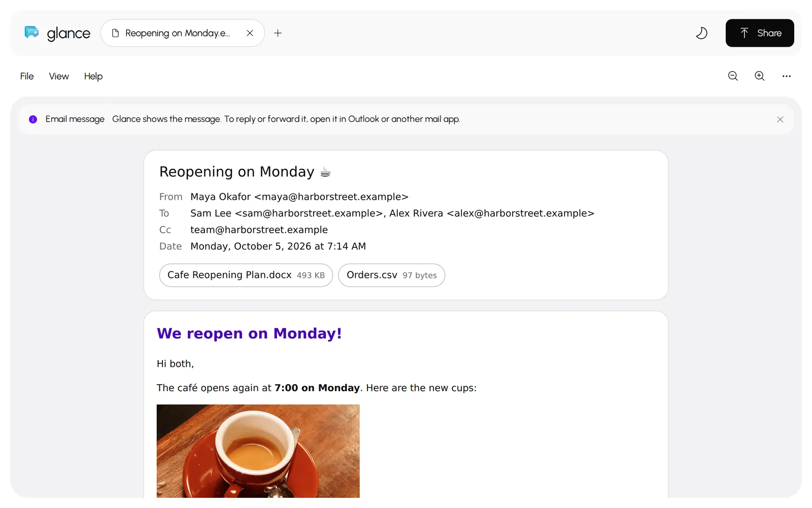The image size is (812, 508).
Task: Click the file icon in the tab
Action: pos(115,33)
